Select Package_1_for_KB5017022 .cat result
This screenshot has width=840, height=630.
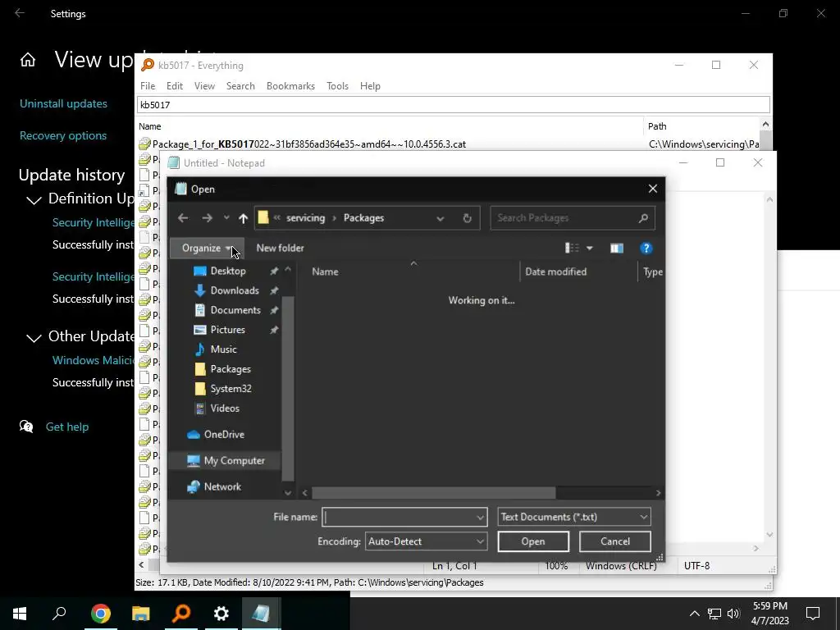point(309,144)
